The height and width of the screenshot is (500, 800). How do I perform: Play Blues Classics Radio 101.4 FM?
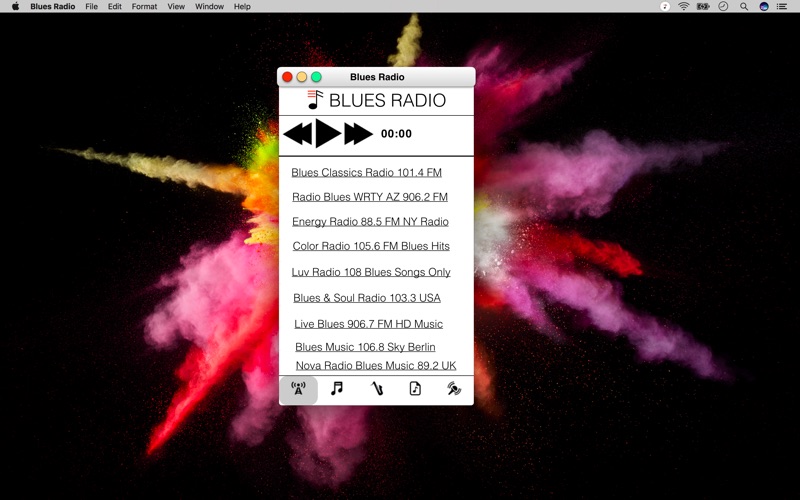tap(366, 172)
